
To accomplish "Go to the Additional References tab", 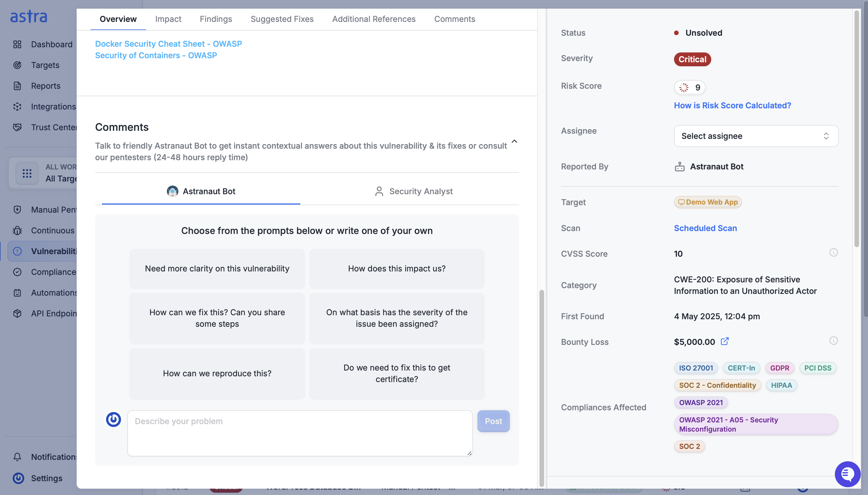I will tap(374, 19).
